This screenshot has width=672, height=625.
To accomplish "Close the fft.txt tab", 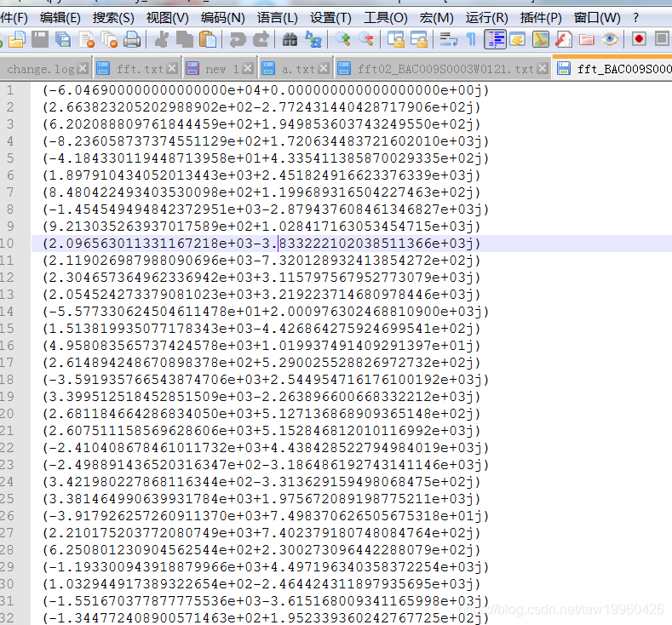I will click(x=172, y=68).
